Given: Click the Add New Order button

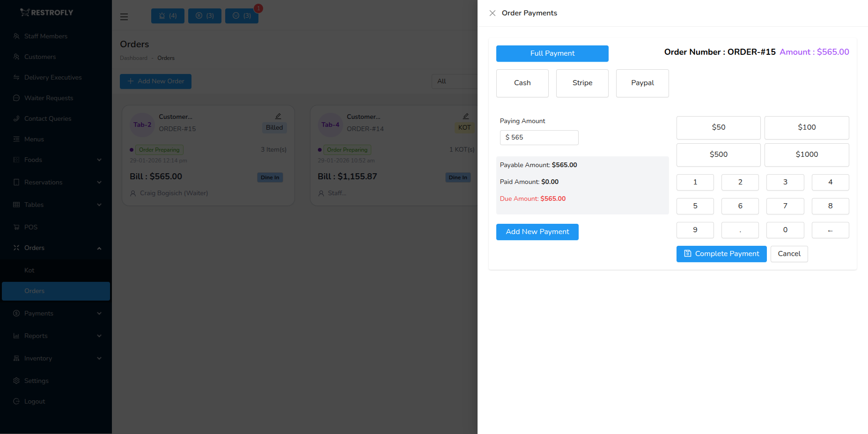Looking at the screenshot, I should pyautogui.click(x=155, y=81).
